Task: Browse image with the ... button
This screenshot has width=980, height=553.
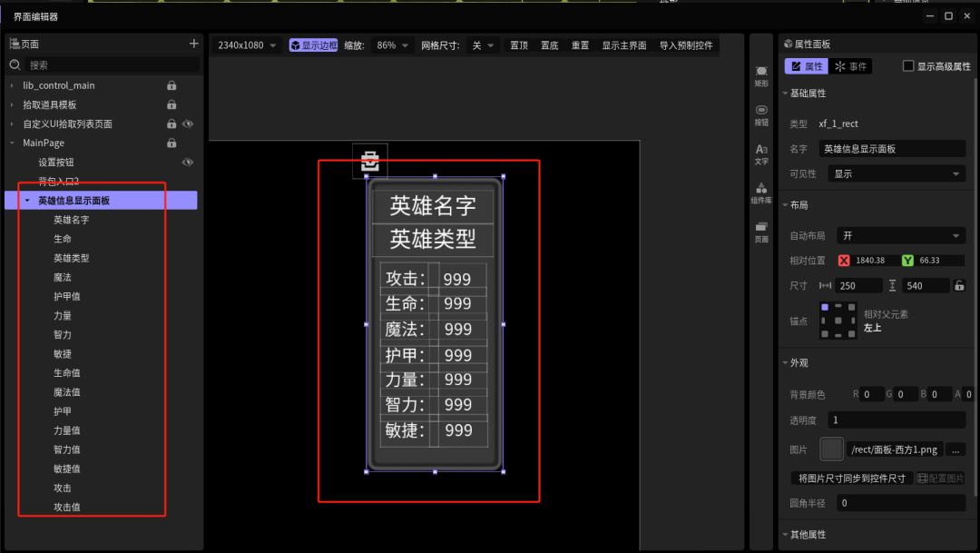Action: [955, 449]
